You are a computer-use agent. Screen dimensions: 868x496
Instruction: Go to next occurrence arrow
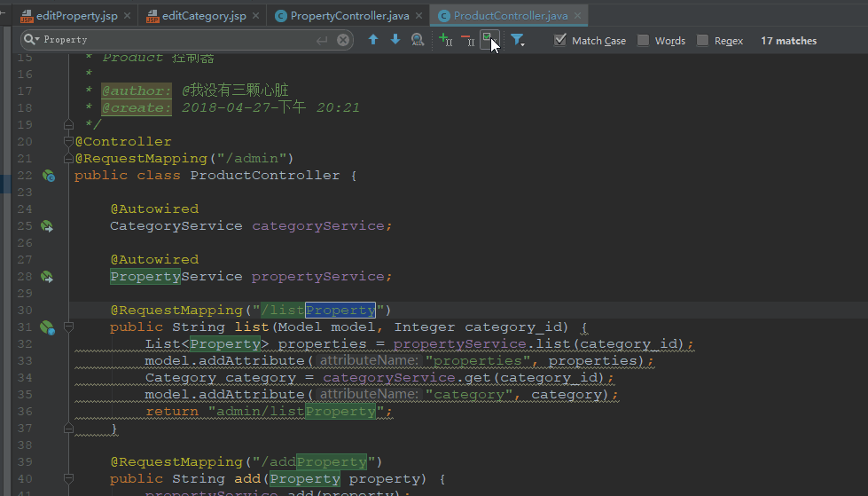point(395,39)
